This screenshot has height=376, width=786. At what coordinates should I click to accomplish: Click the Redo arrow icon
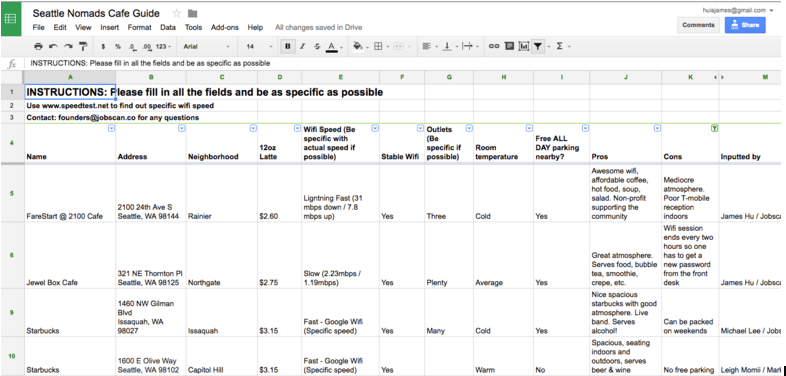(x=68, y=46)
